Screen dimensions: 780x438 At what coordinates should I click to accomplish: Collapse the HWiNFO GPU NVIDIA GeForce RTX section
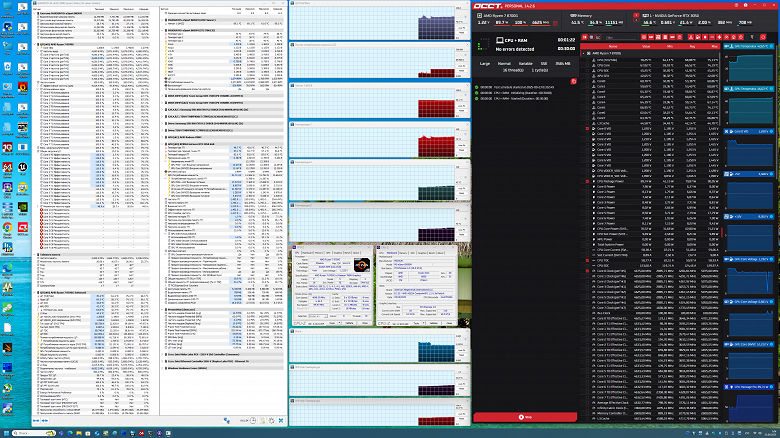164,143
